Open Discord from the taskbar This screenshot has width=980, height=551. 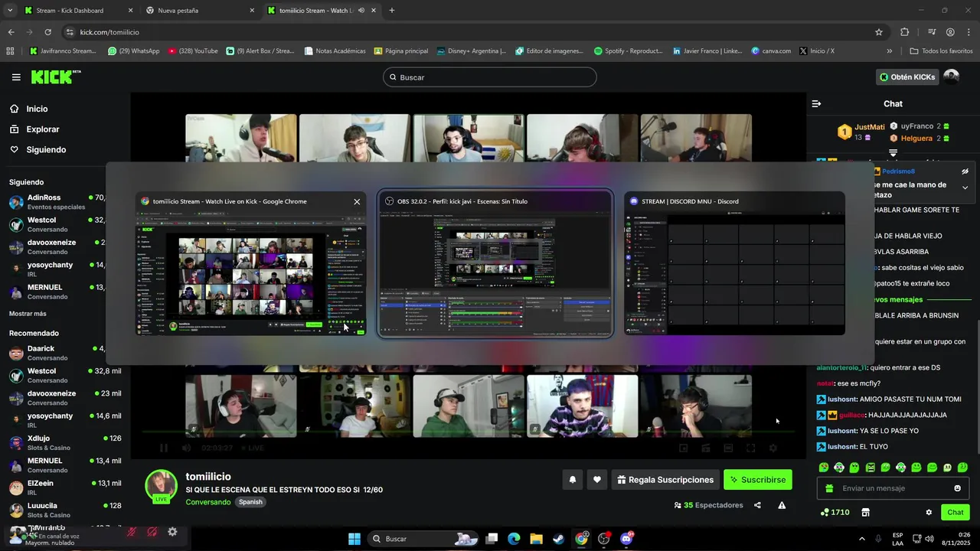pos(626,539)
